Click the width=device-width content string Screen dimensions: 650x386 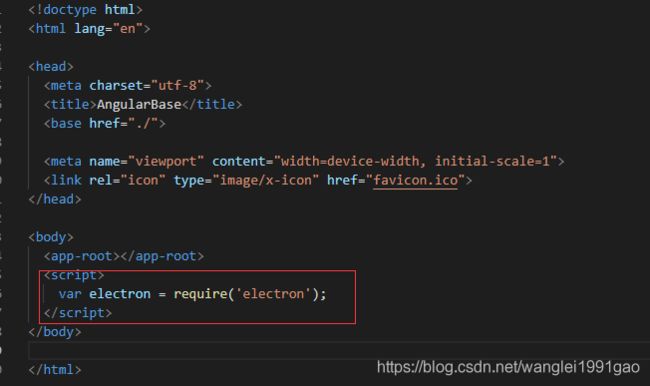pos(415,161)
